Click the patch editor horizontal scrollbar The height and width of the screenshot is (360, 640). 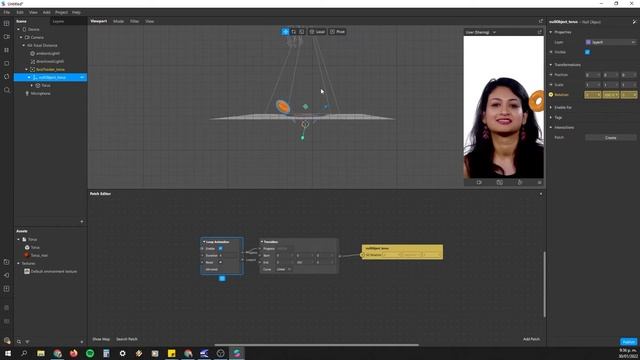click(316, 345)
